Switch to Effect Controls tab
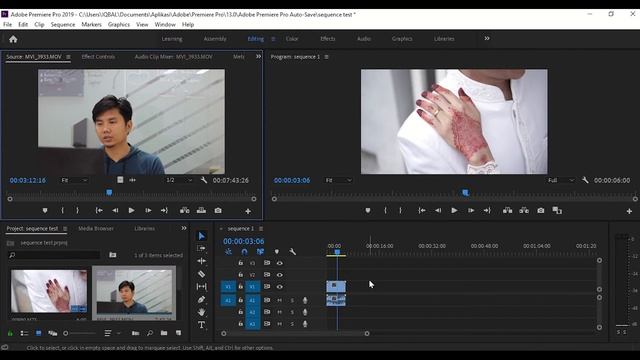The width and height of the screenshot is (640, 360). [98, 57]
